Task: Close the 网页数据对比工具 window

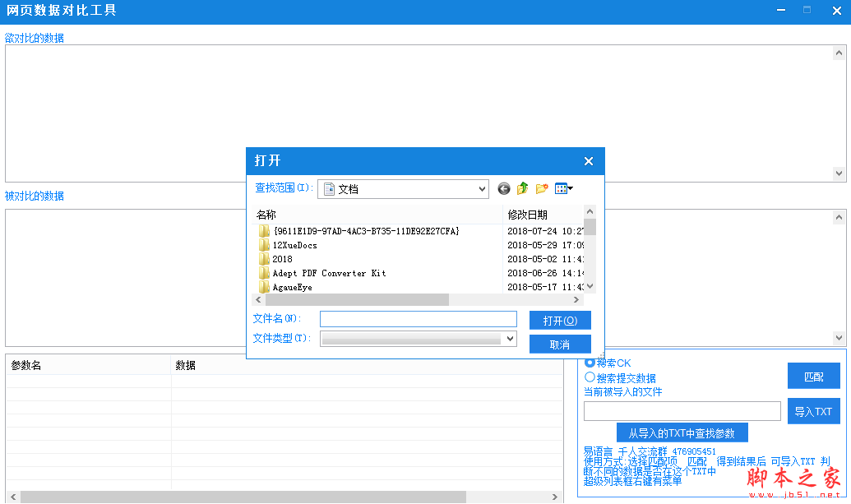Action: point(836,11)
